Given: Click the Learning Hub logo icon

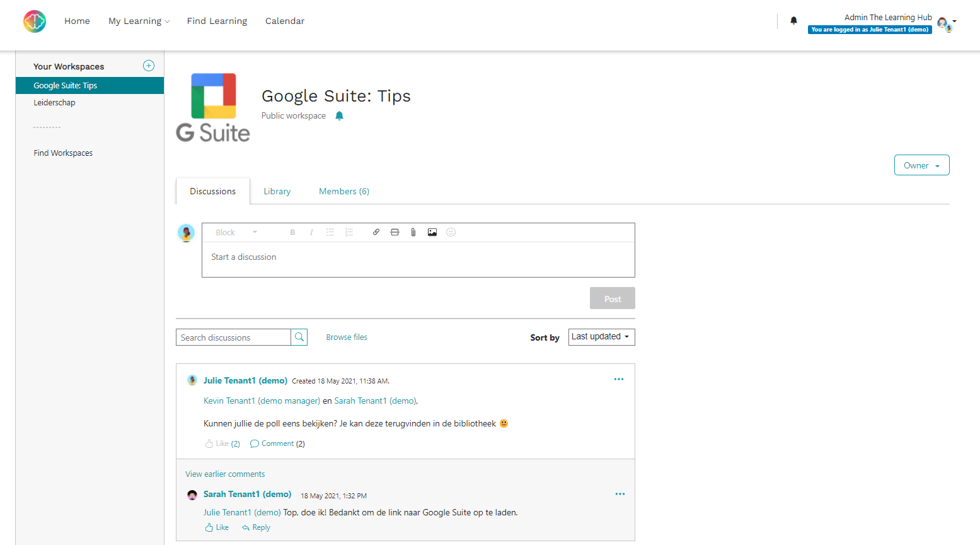Looking at the screenshot, I should pyautogui.click(x=35, y=21).
